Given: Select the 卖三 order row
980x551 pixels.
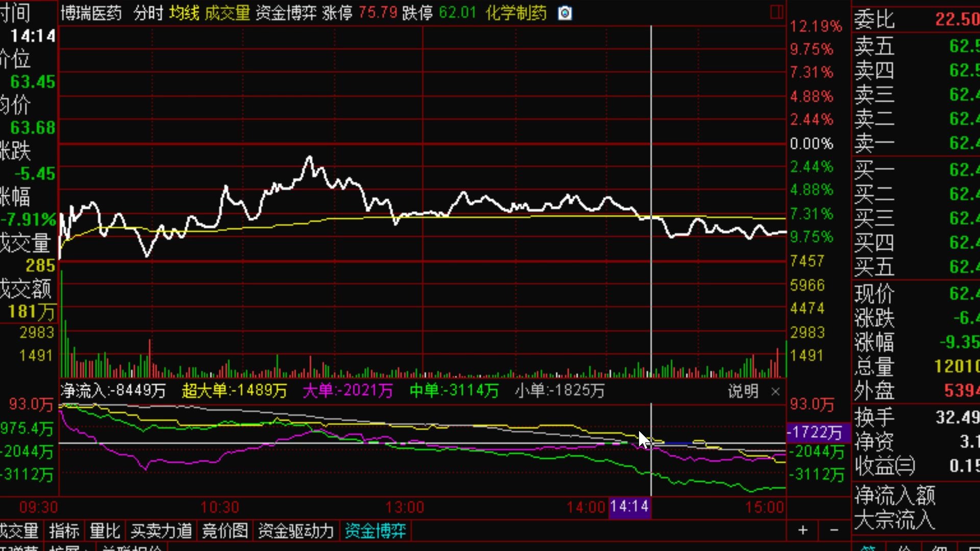Looking at the screenshot, I should 916,95.
